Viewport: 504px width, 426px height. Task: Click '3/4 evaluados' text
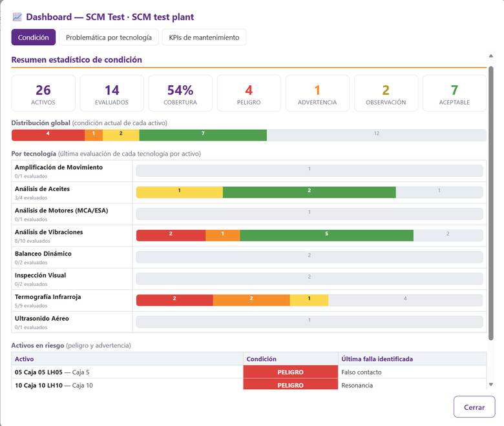tap(31, 198)
